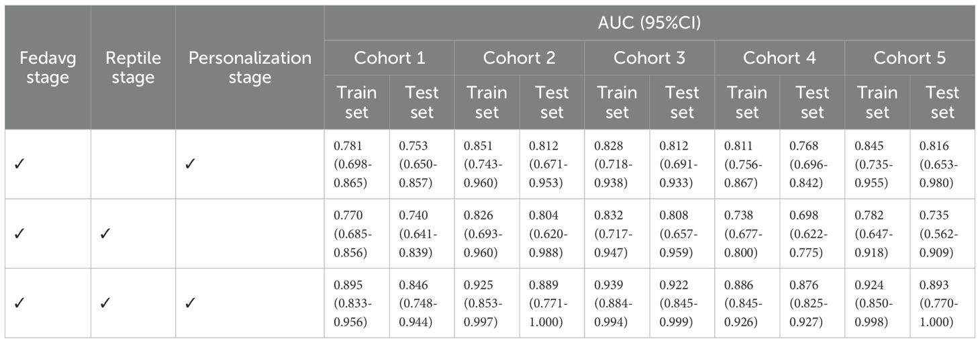Select the Personalization stage column header
Screen dimensions: 980x343
click(250, 68)
